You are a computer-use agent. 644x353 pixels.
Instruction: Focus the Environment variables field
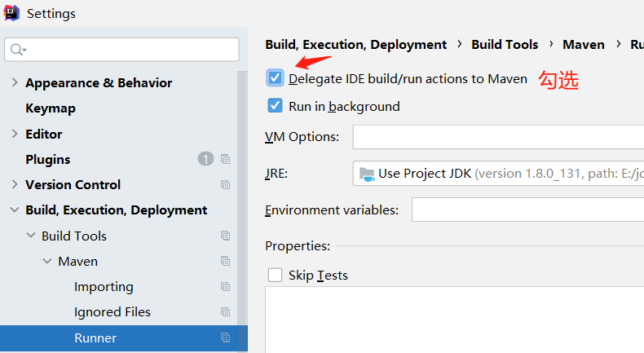(x=527, y=210)
